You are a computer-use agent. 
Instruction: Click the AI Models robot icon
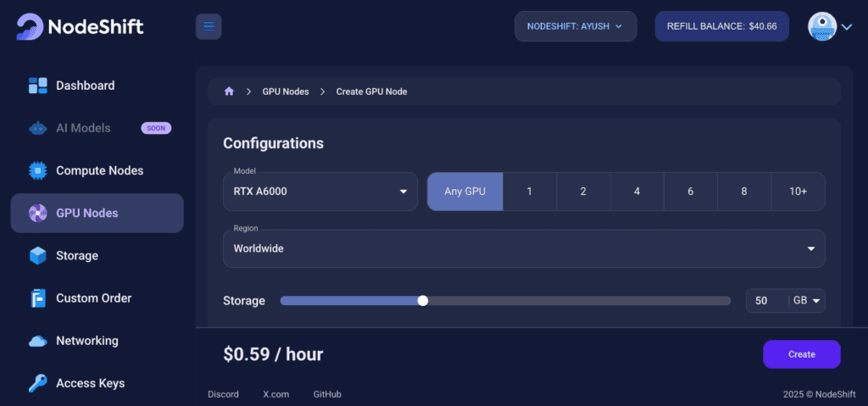pos(37,129)
